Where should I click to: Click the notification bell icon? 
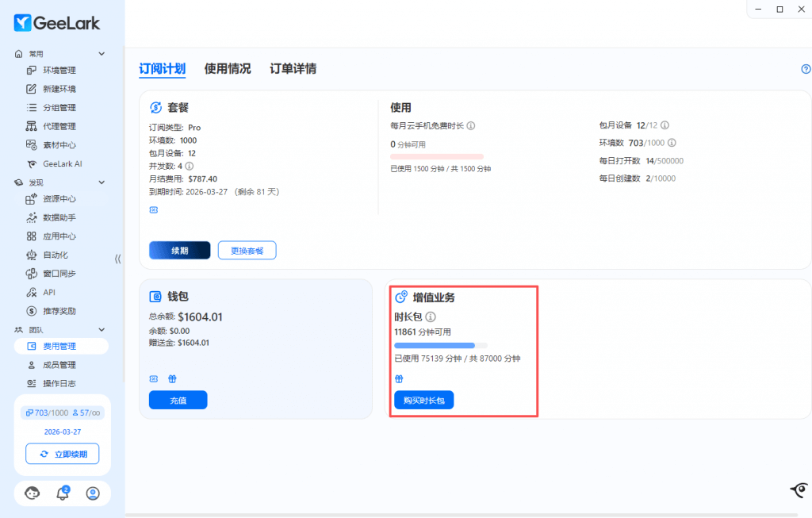click(63, 493)
